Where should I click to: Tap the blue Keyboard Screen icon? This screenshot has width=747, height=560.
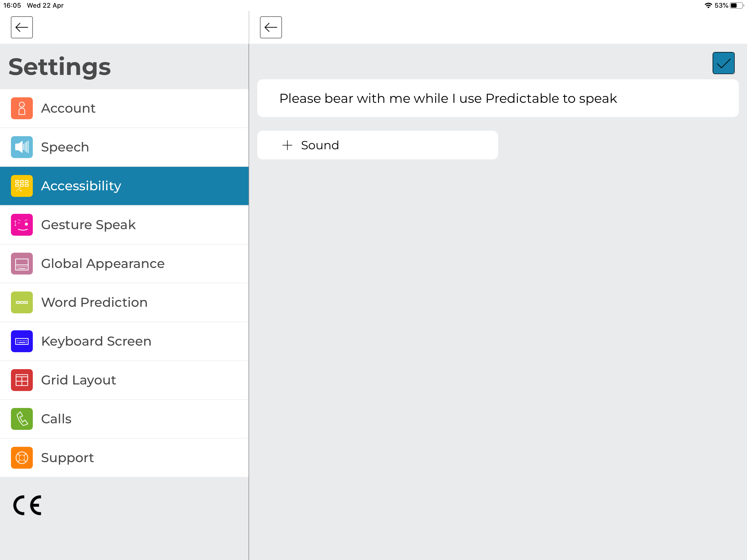click(x=22, y=342)
